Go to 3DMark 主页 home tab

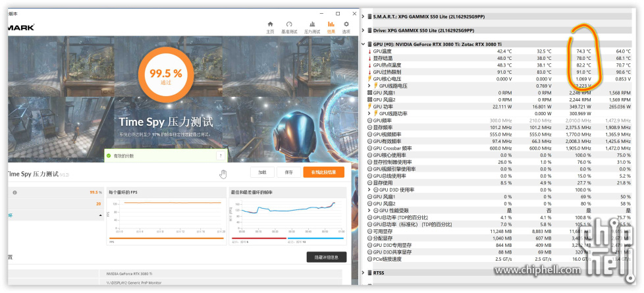(270, 27)
